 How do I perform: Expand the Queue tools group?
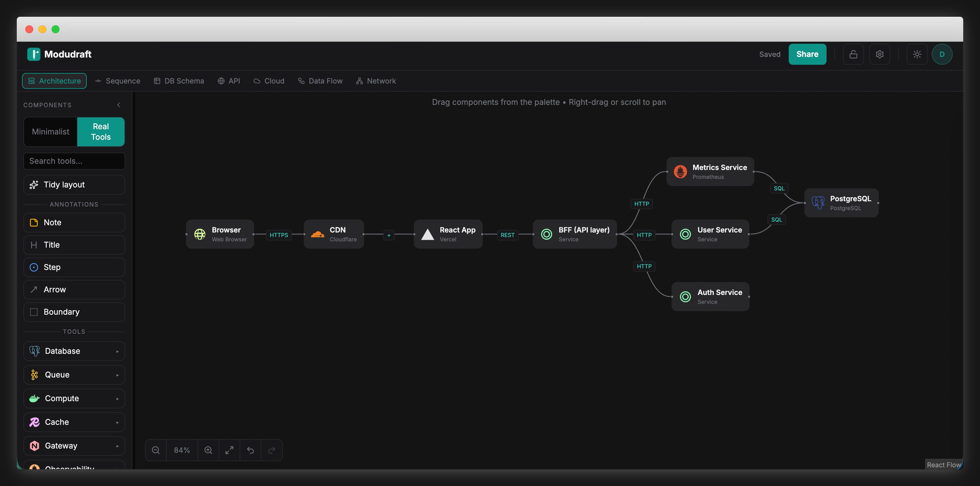[x=74, y=375]
